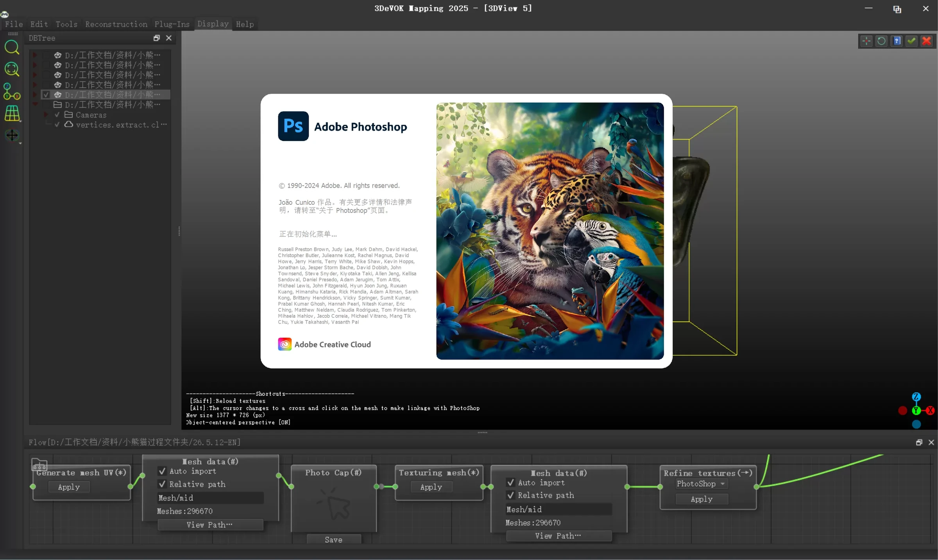Image resolution: width=938 pixels, height=560 pixels.
Task: Toggle the vertices.extract point cloud checkmark
Action: 57,124
